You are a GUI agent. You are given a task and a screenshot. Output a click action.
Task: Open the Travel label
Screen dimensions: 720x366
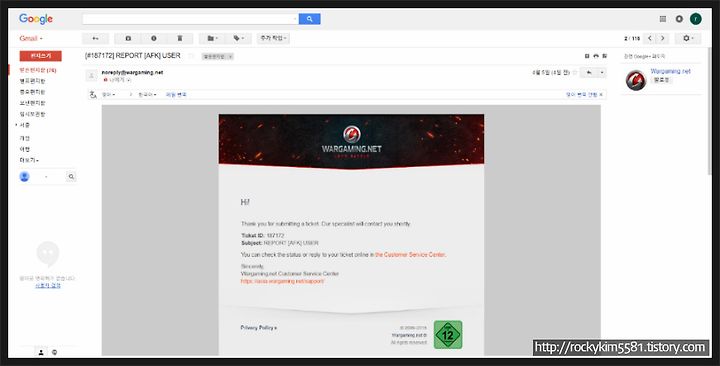[25, 149]
